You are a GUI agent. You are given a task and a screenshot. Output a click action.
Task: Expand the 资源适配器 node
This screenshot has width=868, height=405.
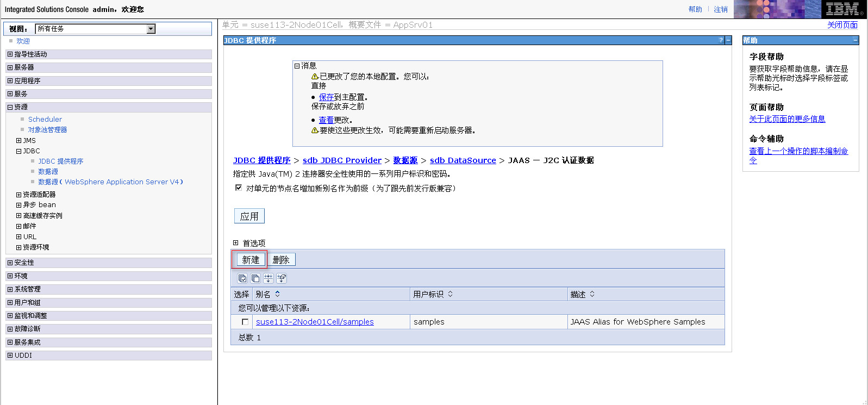pos(18,195)
